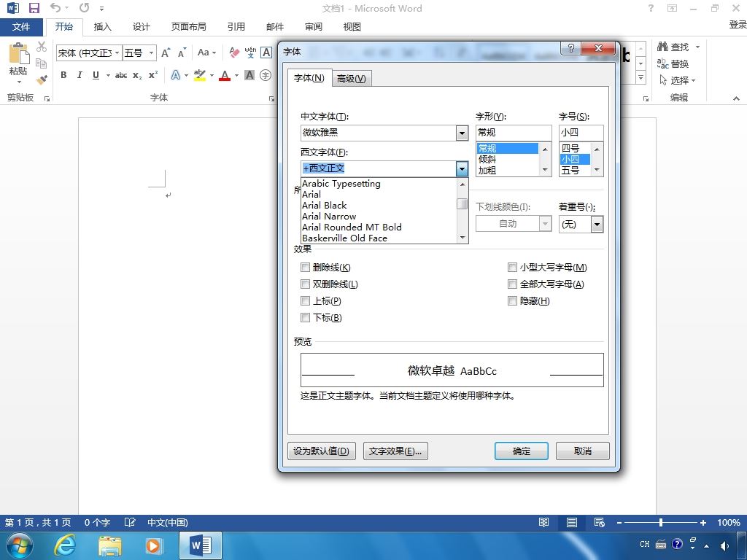Switch to 页面布局 Page Layout tab
This screenshot has height=560, width=747.
[189, 27]
